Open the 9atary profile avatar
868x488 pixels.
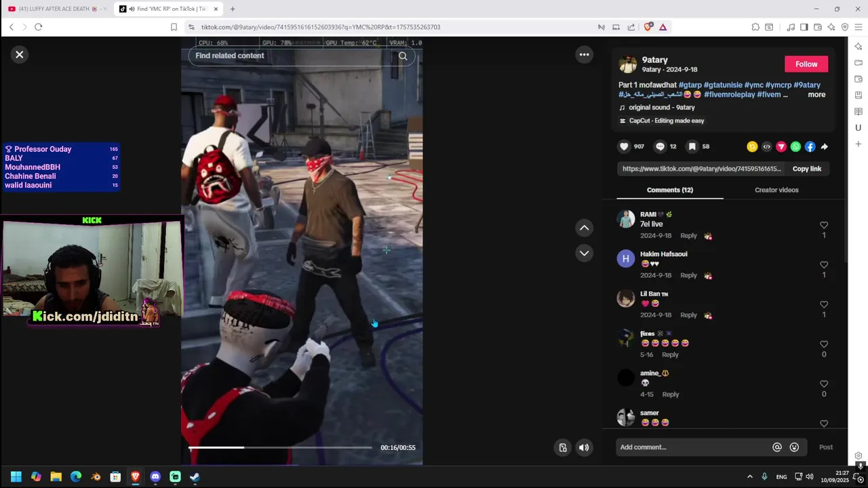point(627,64)
